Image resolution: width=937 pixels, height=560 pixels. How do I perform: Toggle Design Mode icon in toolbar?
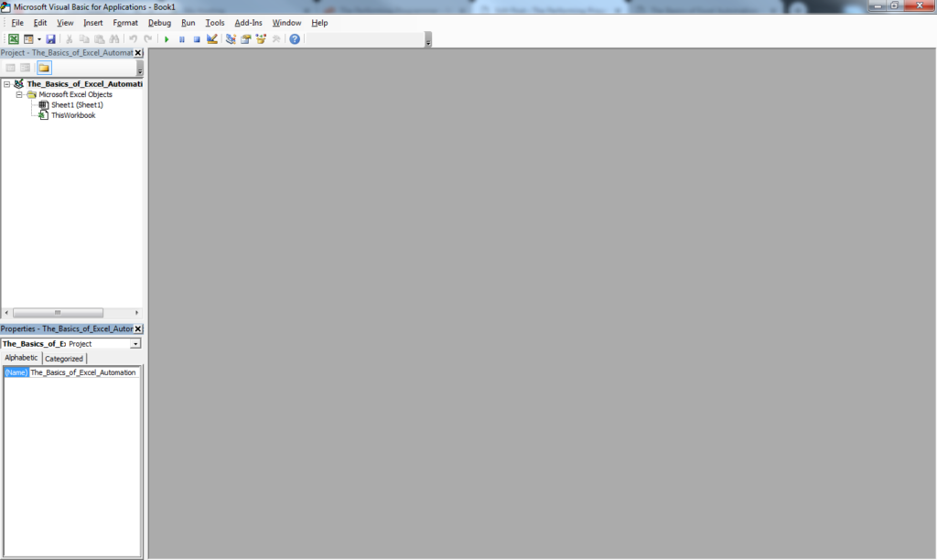click(x=212, y=39)
